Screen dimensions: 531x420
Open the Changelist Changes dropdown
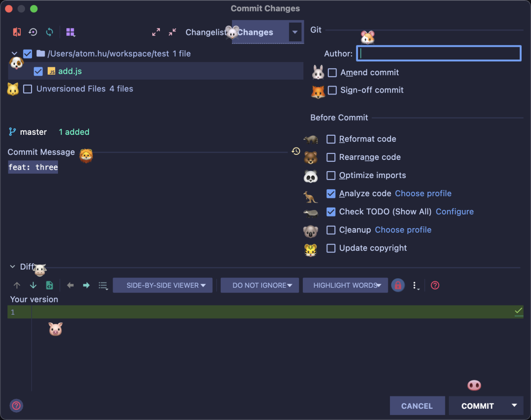[267, 32]
